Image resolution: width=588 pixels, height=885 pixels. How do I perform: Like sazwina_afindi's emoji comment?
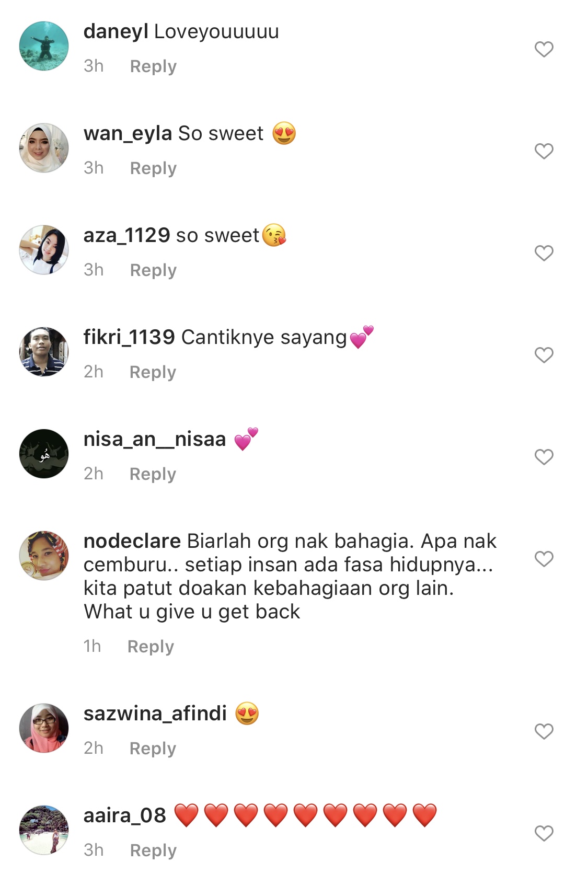(544, 731)
